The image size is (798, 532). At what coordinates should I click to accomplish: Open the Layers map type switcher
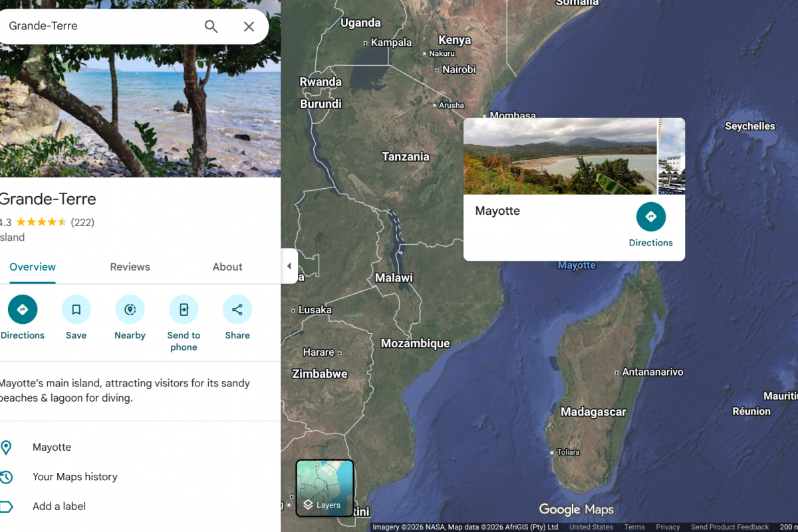325,488
